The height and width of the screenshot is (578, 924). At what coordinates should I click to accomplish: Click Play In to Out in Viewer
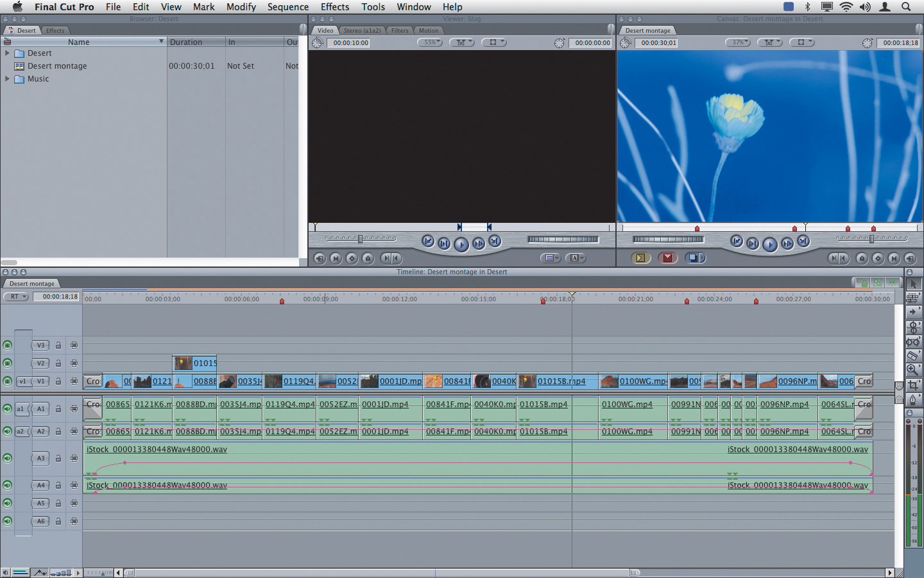[444, 243]
